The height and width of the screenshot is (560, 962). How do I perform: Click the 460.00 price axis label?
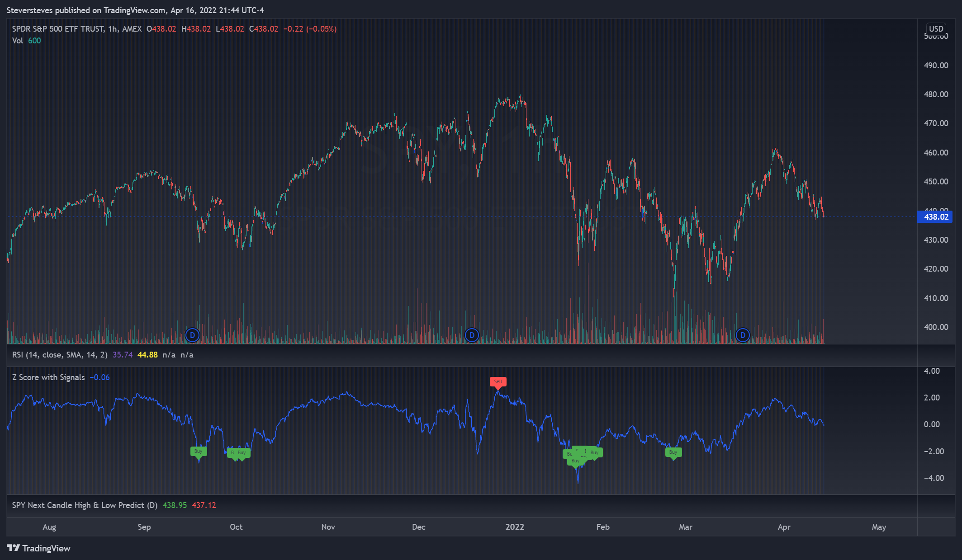coord(936,153)
